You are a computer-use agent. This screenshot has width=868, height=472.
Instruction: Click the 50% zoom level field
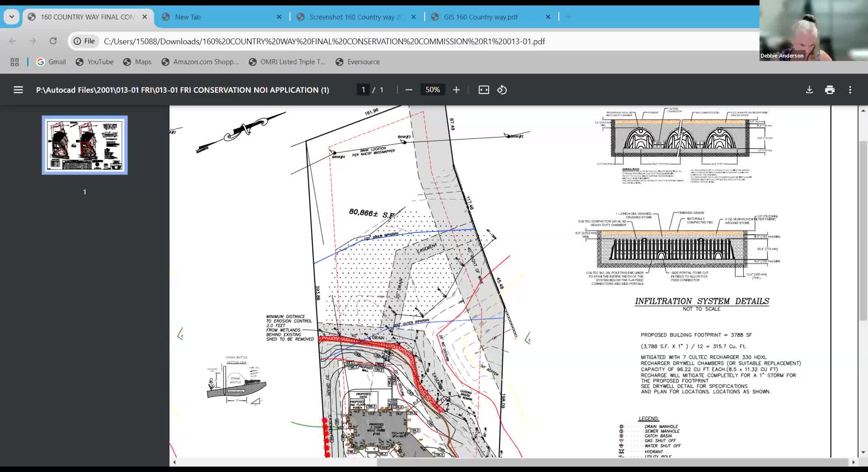[x=432, y=90]
